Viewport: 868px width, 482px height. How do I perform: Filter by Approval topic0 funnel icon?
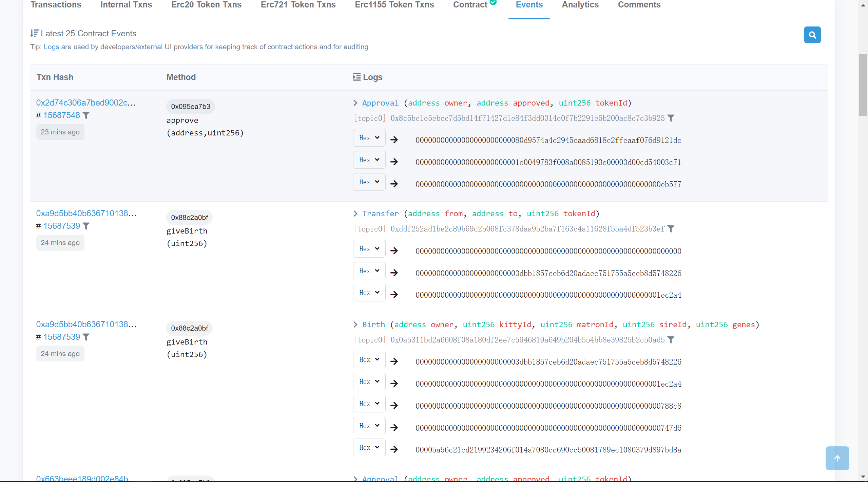671,118
